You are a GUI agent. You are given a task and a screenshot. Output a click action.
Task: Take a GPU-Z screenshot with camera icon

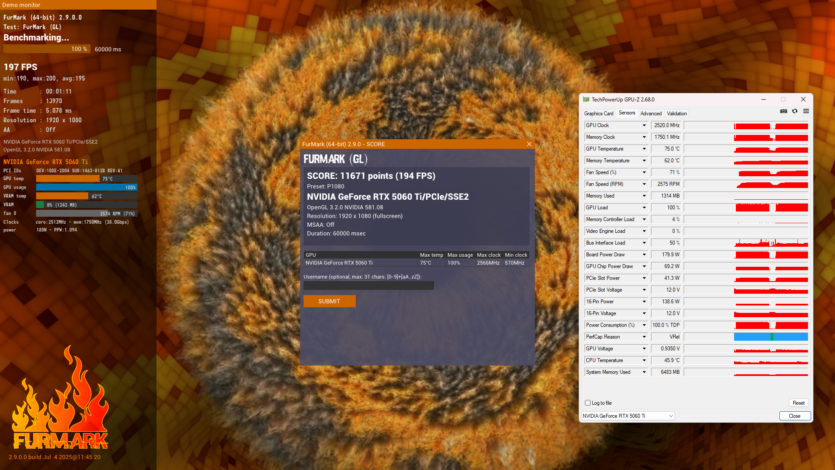[x=783, y=111]
